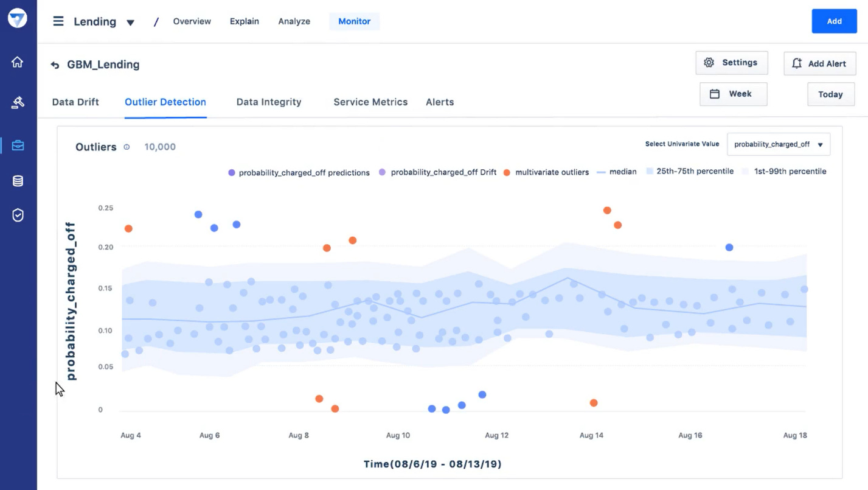Open the main navigation hamburger menu

(58, 21)
